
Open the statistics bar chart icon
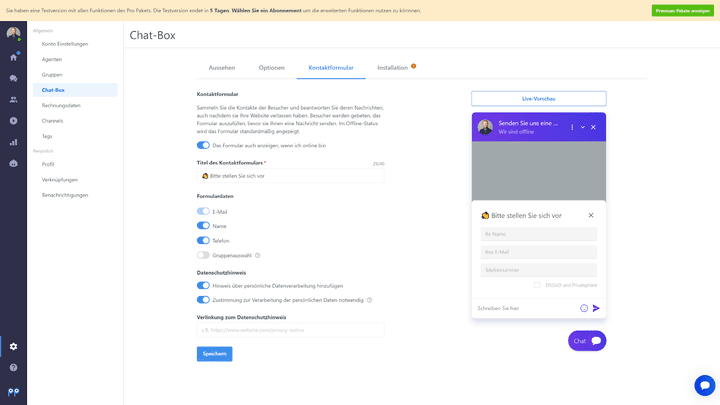coord(13,142)
